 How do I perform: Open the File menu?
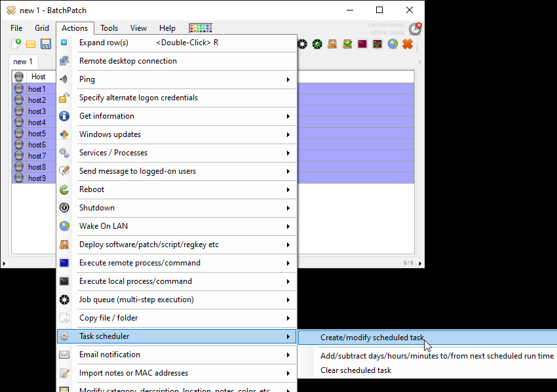[16, 28]
